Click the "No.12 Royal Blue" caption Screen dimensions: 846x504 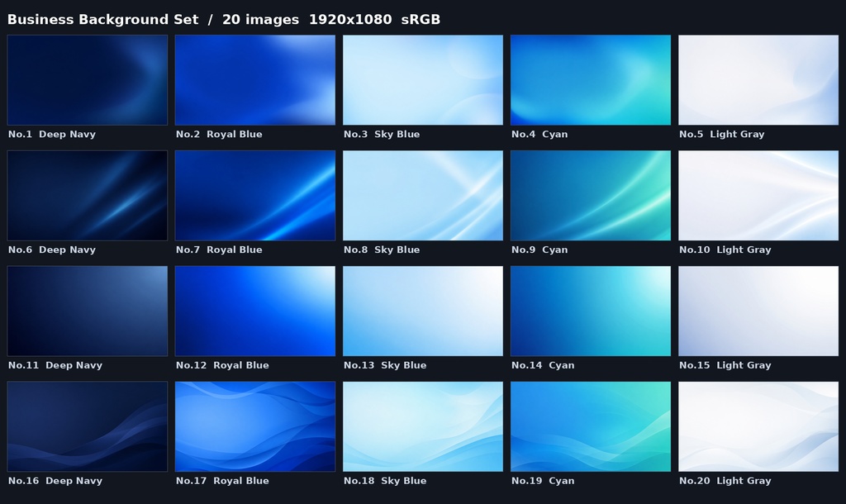222,365
